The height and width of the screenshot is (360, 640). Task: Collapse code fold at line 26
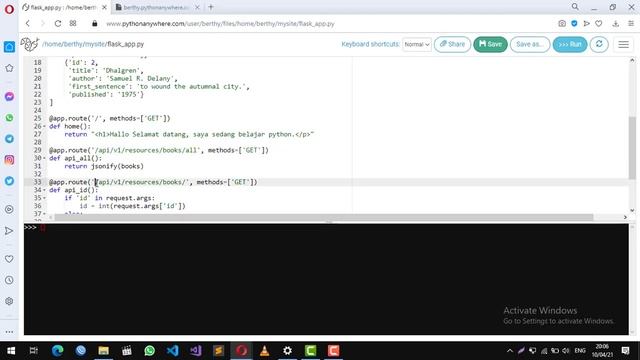(44, 127)
